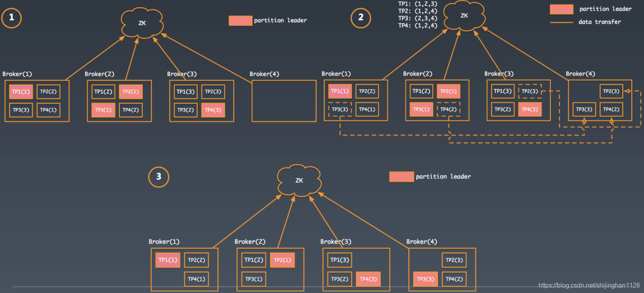644x293 pixels.
Task: Click the data transfer legend line
Action: 562,22
